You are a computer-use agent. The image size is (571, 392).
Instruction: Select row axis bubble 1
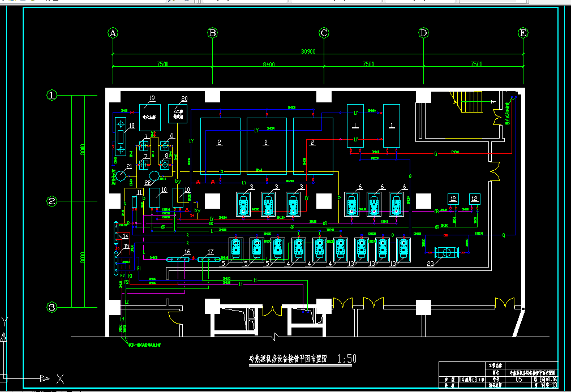[x=51, y=96]
